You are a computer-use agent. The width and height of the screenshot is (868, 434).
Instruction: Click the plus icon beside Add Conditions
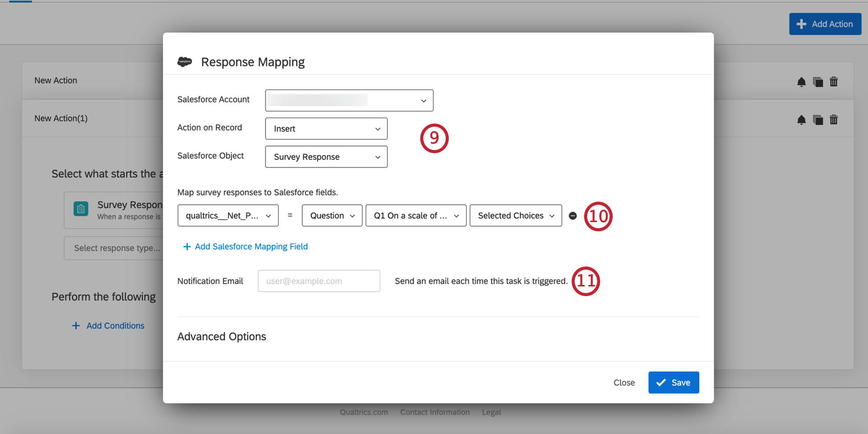click(76, 326)
